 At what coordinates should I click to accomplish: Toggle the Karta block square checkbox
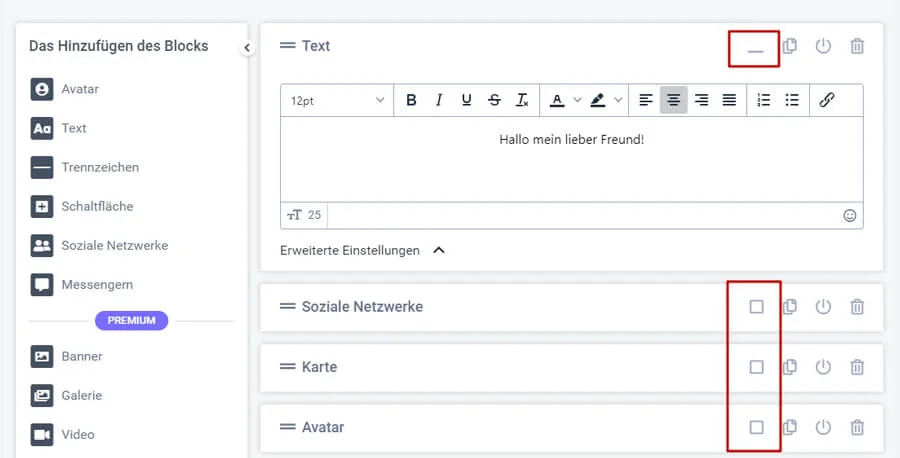coord(756,367)
